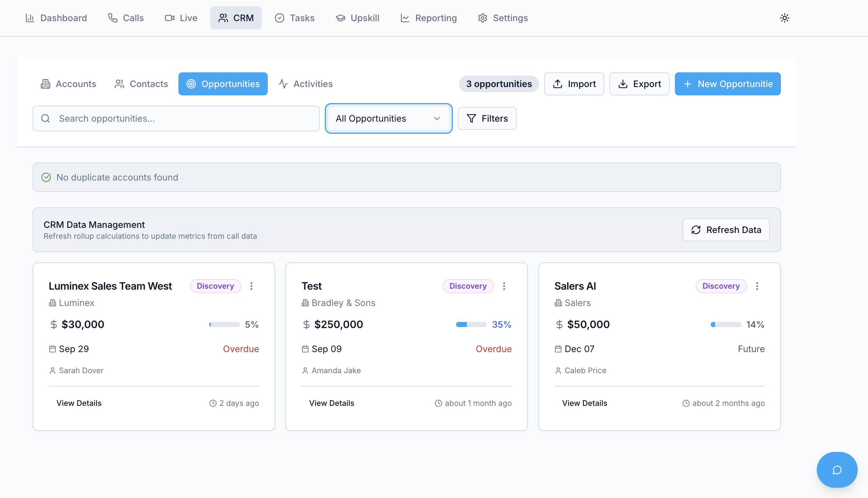868x498 pixels.
Task: Open Reporting in the top navigation
Action: click(x=429, y=18)
